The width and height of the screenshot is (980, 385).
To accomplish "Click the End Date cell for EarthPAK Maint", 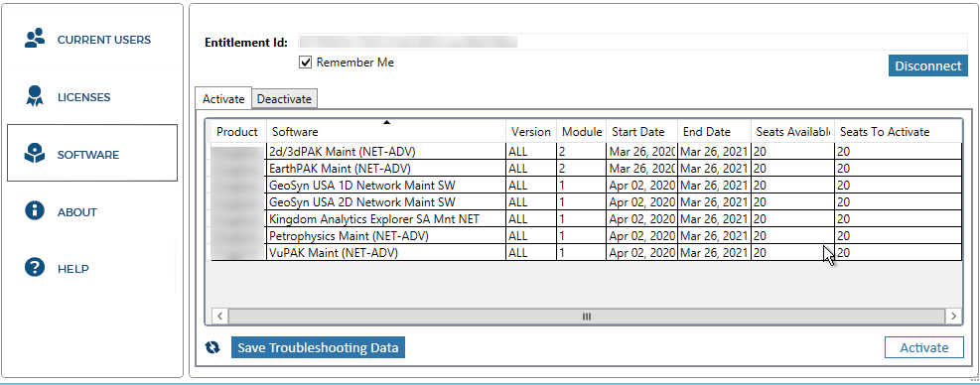I will [714, 168].
